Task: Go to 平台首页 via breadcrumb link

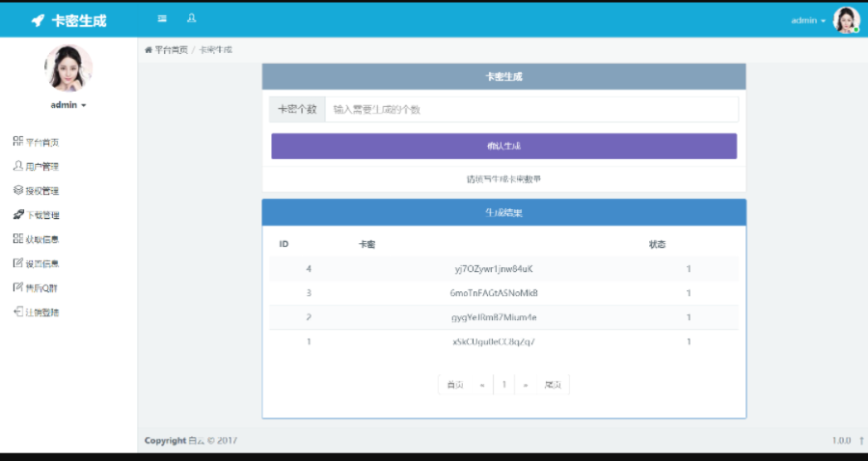Action: point(171,49)
